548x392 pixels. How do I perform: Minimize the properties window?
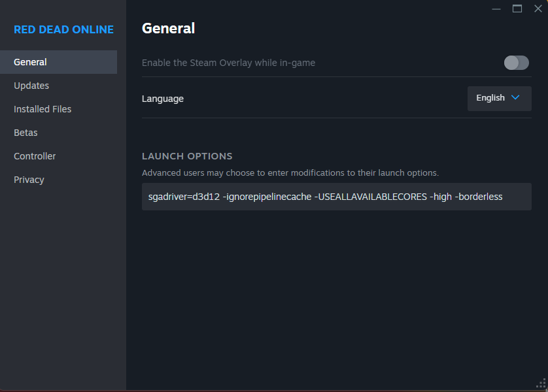[496, 8]
